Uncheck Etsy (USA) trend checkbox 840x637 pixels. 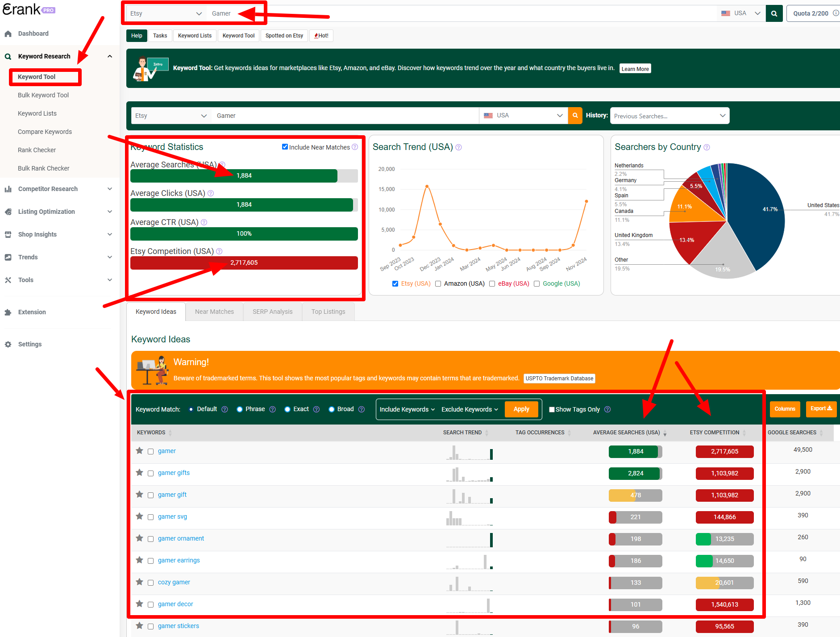tap(395, 284)
